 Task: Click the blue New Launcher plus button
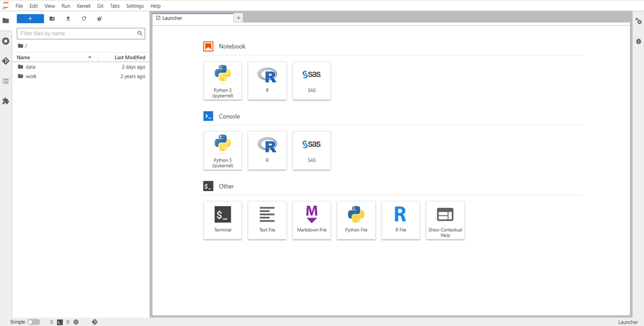pyautogui.click(x=30, y=19)
